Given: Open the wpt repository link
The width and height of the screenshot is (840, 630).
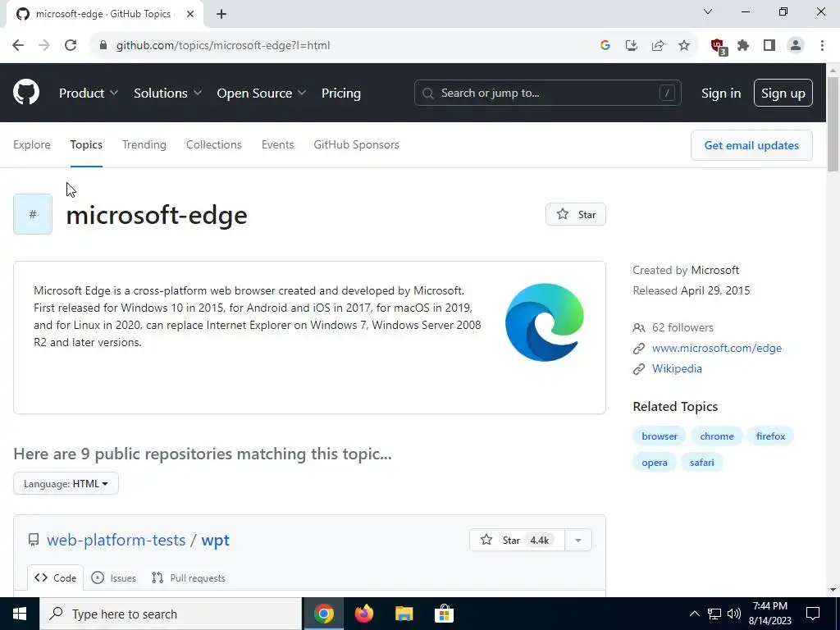Looking at the screenshot, I should 216,540.
